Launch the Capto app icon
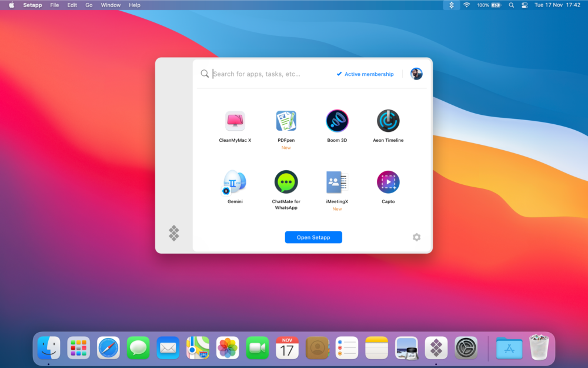 pyautogui.click(x=388, y=182)
